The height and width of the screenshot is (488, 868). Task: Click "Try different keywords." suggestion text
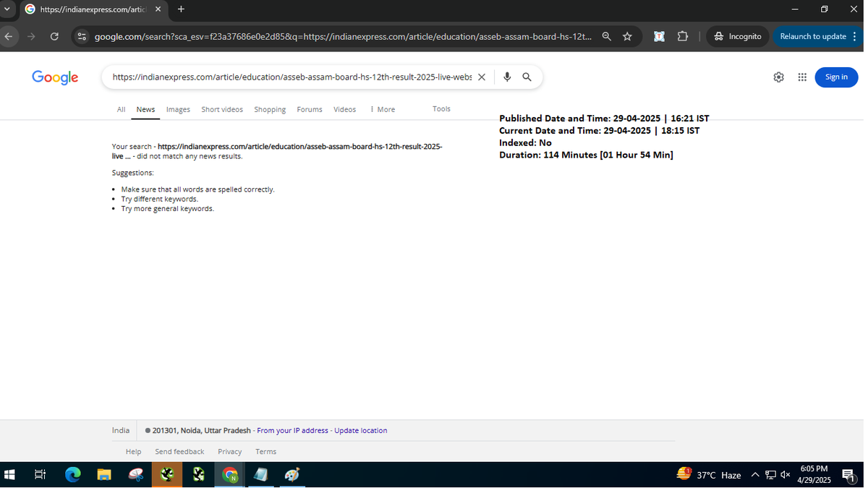pos(159,199)
